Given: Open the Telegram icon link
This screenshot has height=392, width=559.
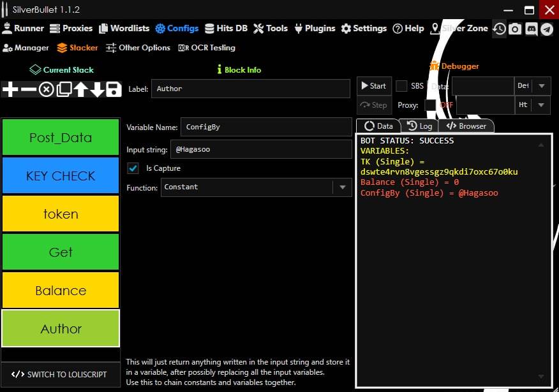Looking at the screenshot, I should (547, 29).
